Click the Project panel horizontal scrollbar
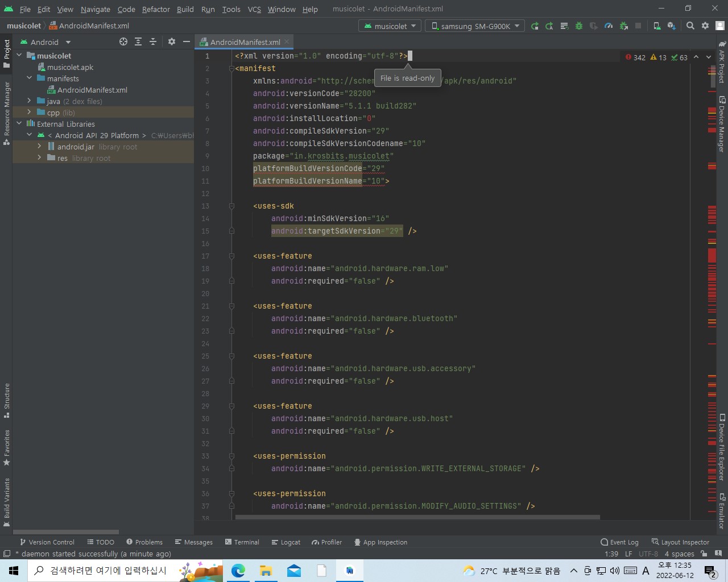This screenshot has width=728, height=582. (x=66, y=532)
